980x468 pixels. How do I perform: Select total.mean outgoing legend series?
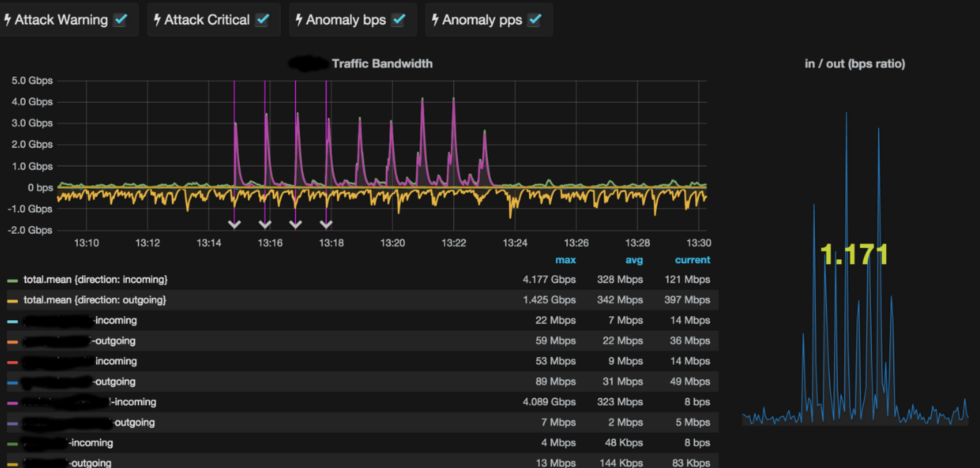click(95, 300)
